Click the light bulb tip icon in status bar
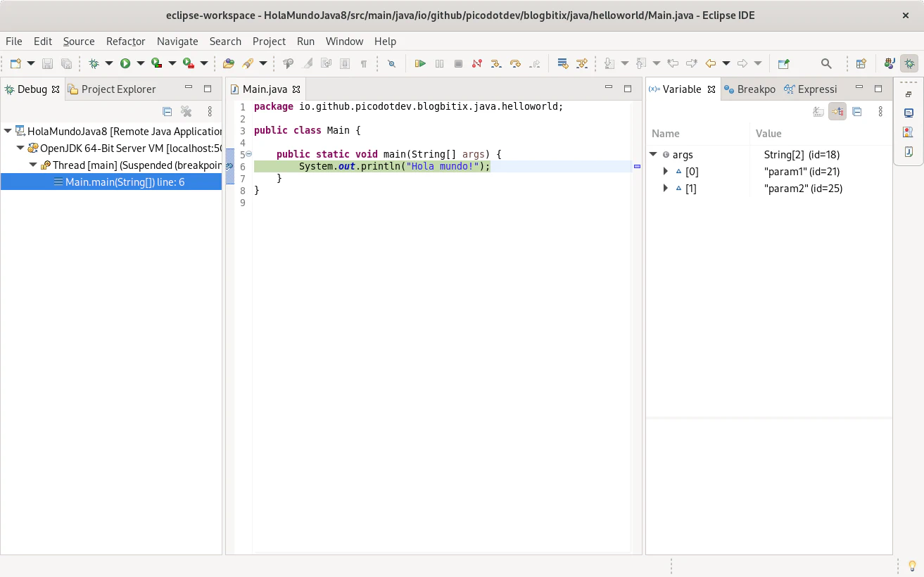 click(912, 565)
